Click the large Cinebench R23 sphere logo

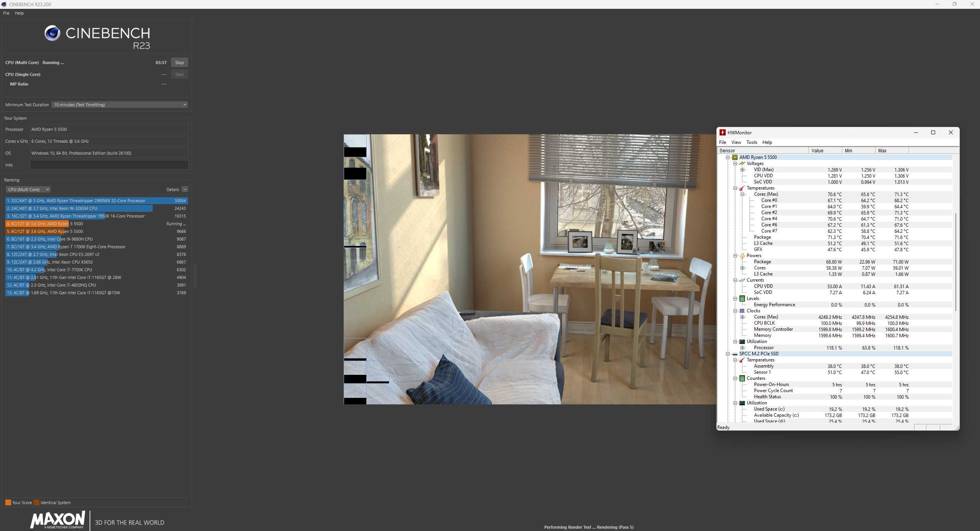point(52,33)
